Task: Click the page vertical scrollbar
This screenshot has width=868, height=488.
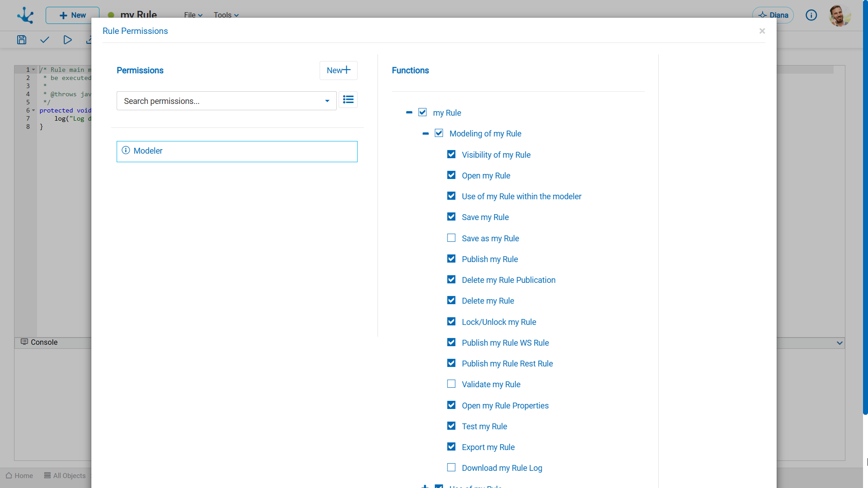Action: 865,208
